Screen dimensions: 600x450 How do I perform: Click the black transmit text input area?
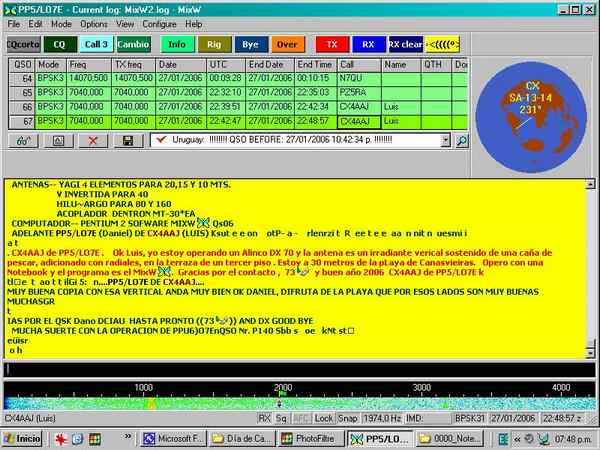300,370
